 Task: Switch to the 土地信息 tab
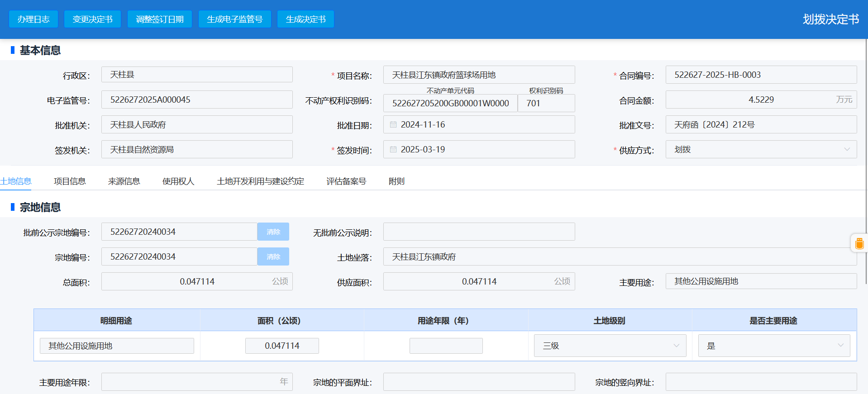pyautogui.click(x=16, y=181)
